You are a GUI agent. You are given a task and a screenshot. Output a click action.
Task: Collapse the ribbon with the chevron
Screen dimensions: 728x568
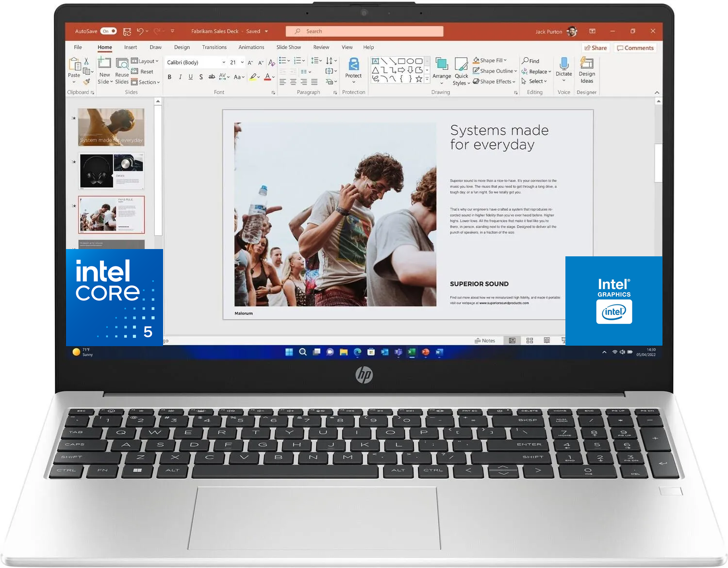point(657,92)
